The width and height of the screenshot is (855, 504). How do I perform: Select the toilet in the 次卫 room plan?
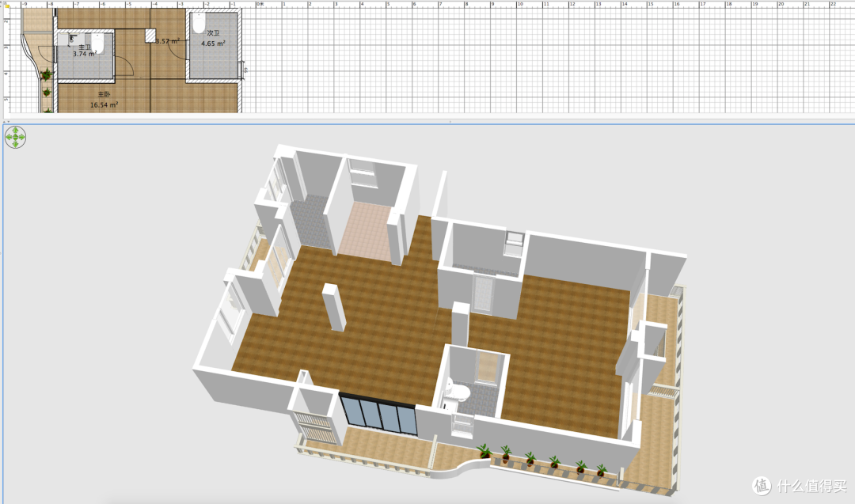point(198,24)
